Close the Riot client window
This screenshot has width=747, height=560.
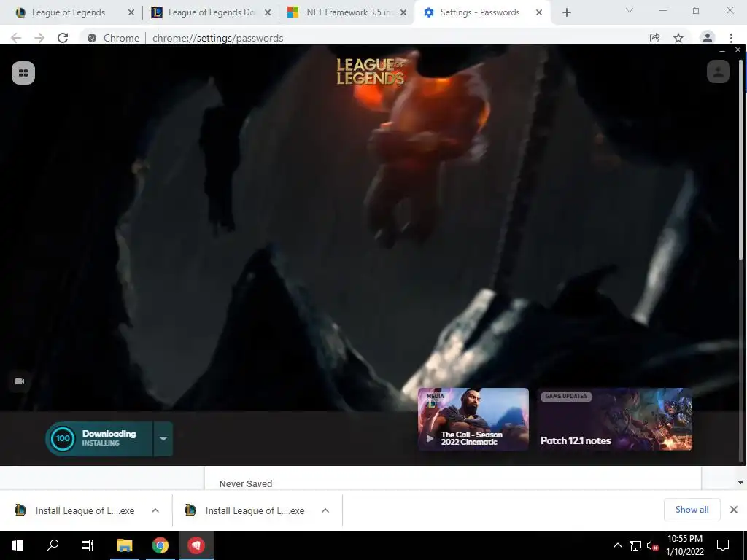click(738, 50)
